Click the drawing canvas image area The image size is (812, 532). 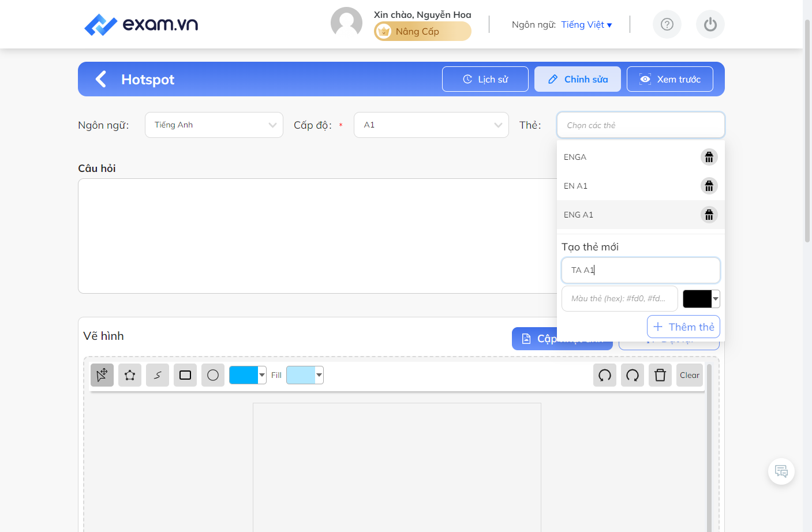tap(397, 467)
